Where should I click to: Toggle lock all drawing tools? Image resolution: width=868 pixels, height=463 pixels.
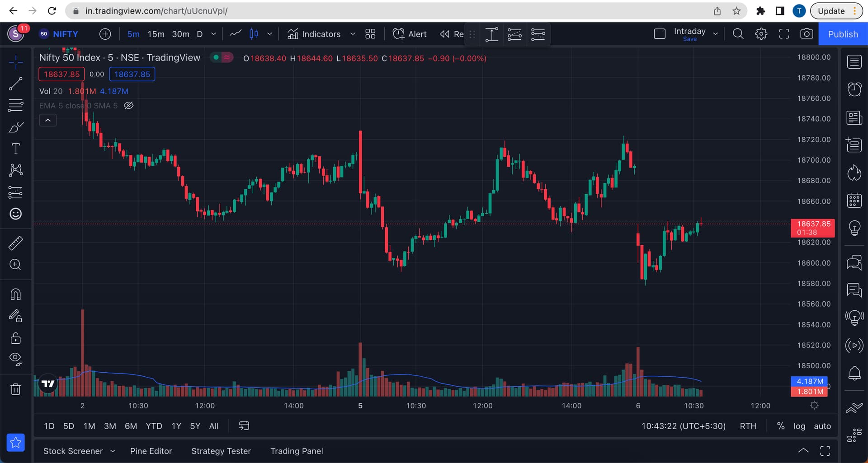coord(16,338)
